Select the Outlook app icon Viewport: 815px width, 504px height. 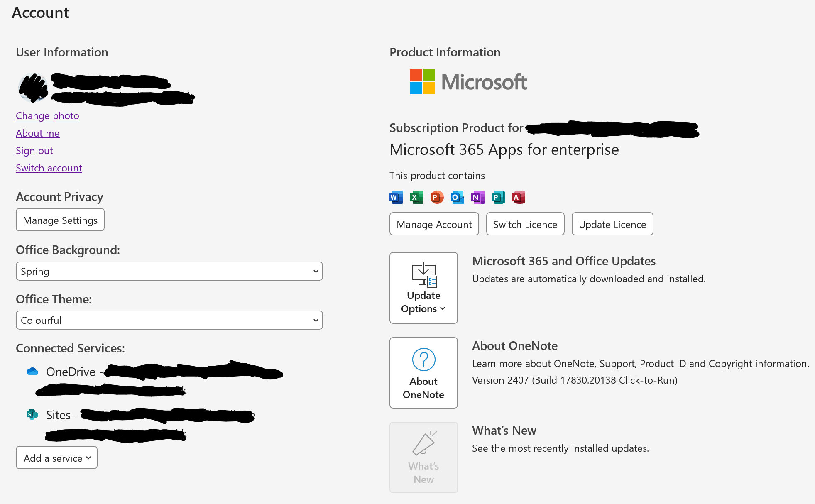(457, 197)
